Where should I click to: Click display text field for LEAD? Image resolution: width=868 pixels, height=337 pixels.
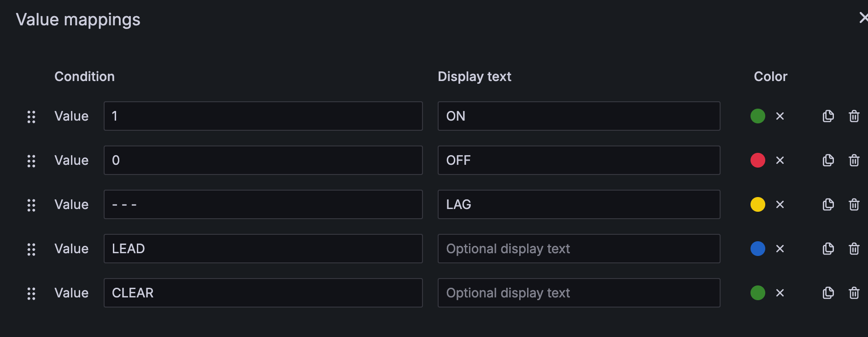(x=578, y=249)
